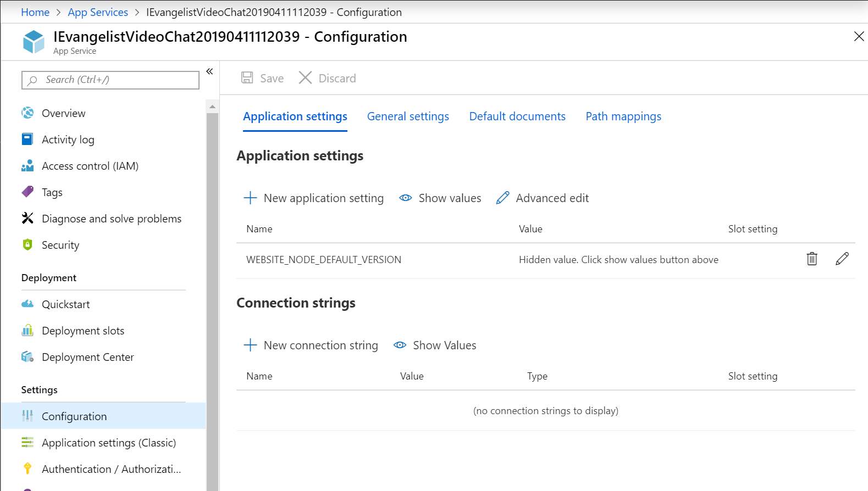Click the search magnifier icon

[32, 80]
